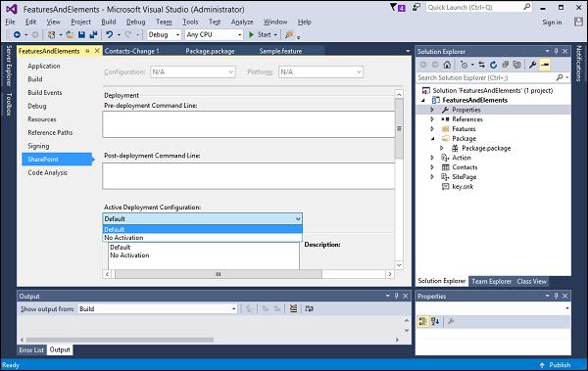Image resolution: width=588 pixels, height=371 pixels.
Task: Select Application properties page
Action: click(44, 66)
